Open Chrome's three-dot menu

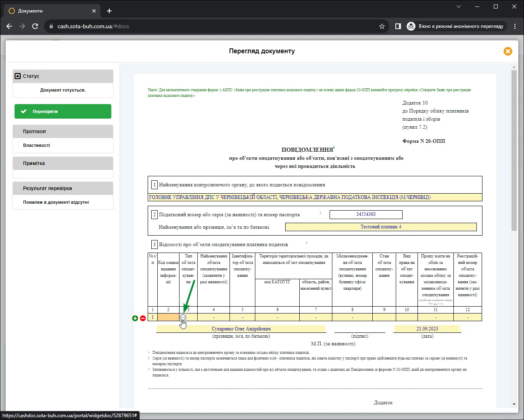[x=515, y=26]
